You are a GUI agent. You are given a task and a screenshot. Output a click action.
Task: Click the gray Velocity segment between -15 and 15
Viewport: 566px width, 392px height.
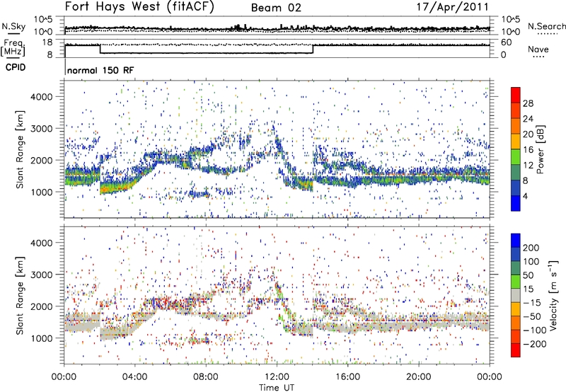click(x=516, y=295)
